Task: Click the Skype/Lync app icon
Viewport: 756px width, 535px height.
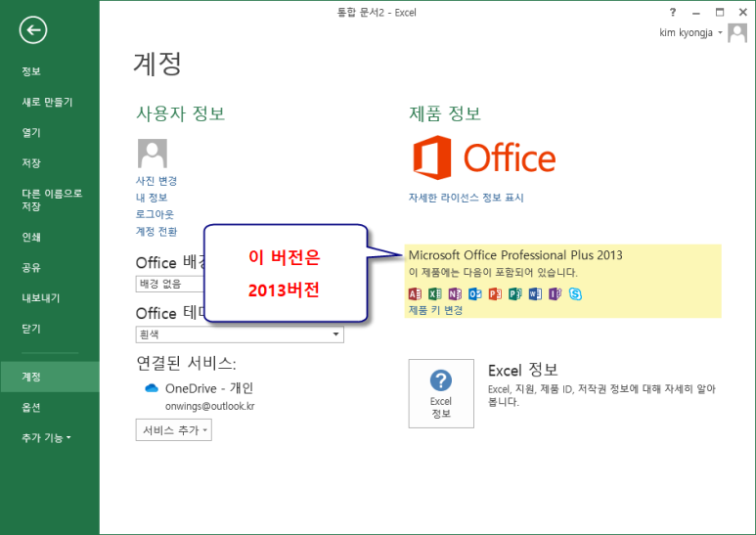Action: pyautogui.click(x=575, y=293)
